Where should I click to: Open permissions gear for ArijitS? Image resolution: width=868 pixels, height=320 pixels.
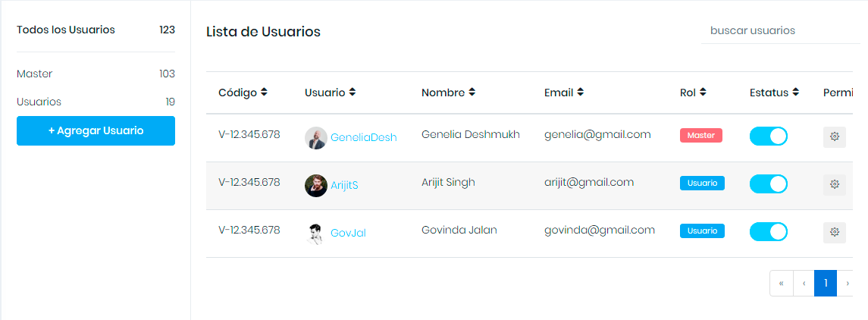coord(834,184)
